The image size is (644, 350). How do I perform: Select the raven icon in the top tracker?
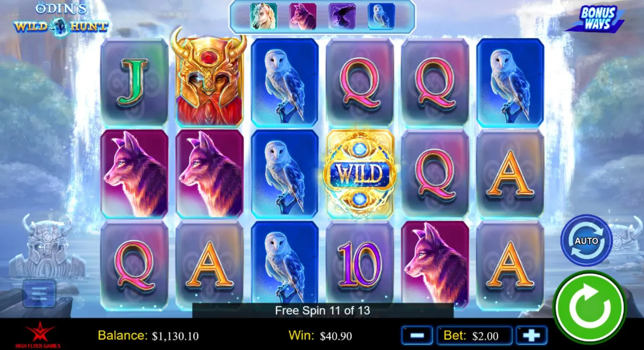tap(342, 16)
